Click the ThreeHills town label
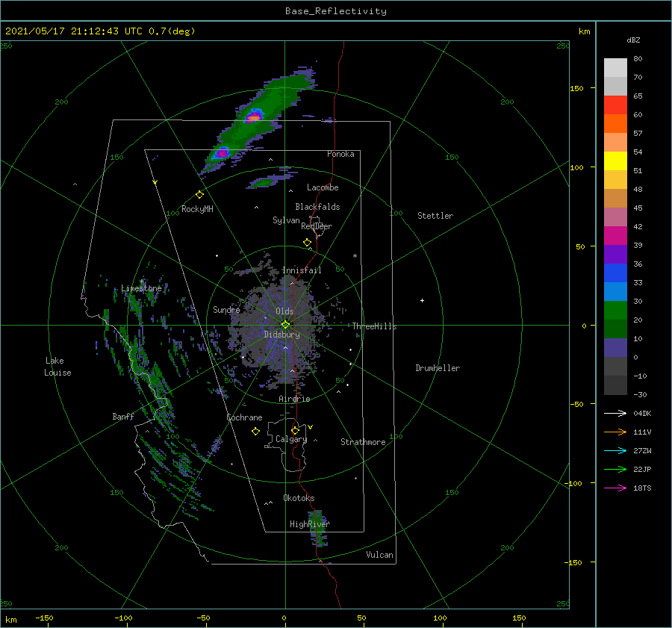Screen dimensions: 672x628 coord(374,326)
